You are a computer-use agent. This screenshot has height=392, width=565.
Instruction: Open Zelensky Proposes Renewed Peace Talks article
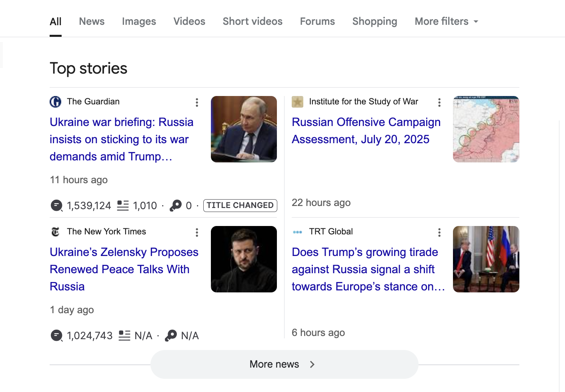pyautogui.click(x=124, y=269)
